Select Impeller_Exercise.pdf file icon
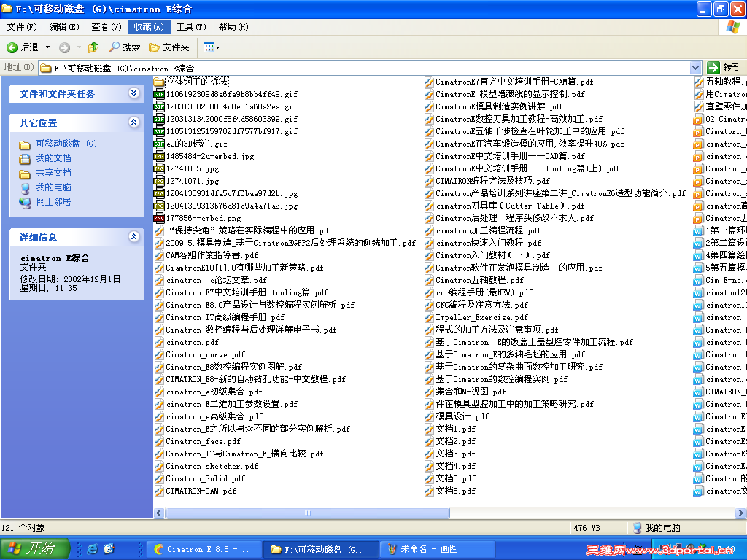This screenshot has height=560, width=747. 429,317
